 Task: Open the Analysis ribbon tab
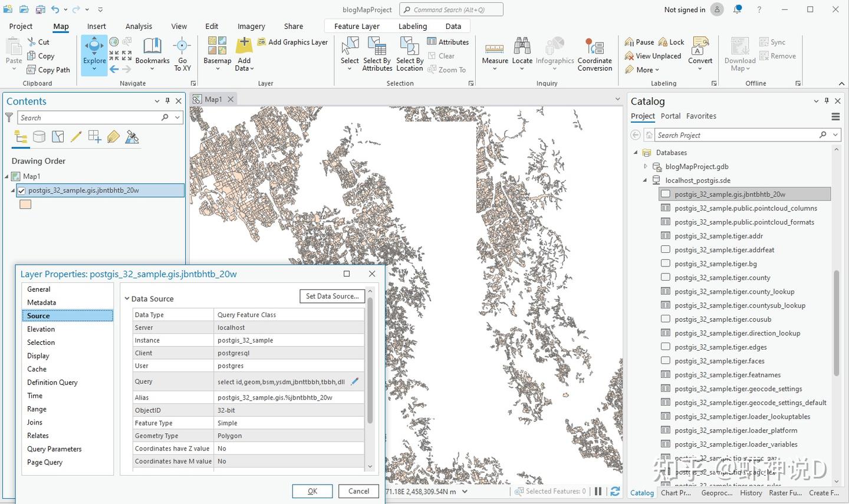coord(139,27)
